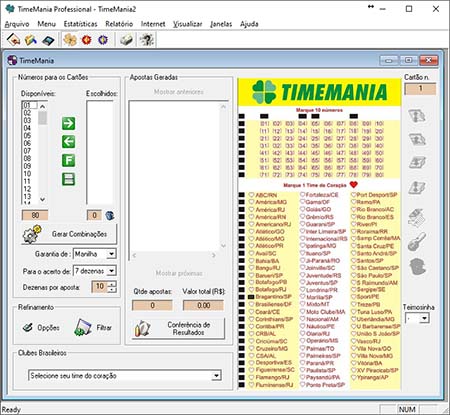Click the first toolbar icon with the pencil
This screenshot has width=450, height=415.
13,40
